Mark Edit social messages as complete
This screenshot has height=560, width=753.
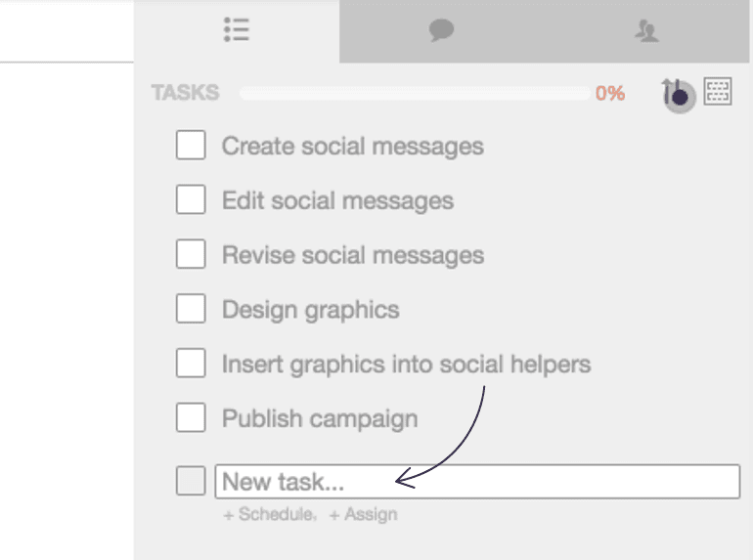[191, 201]
